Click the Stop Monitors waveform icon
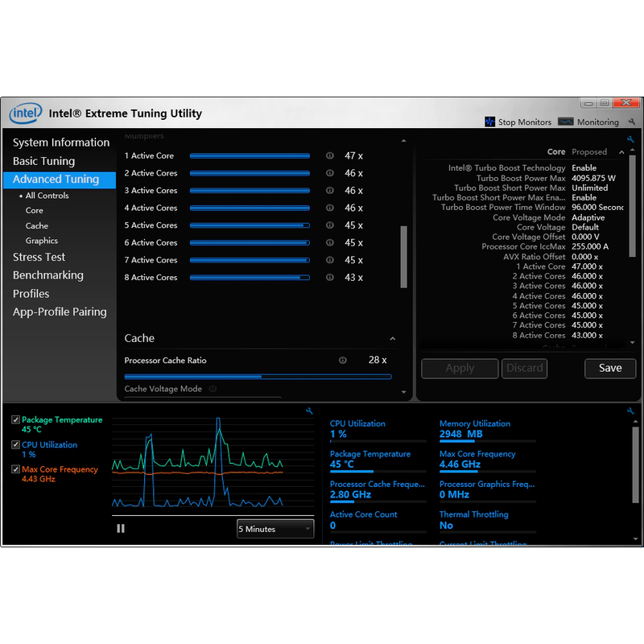The height and width of the screenshot is (644, 644). coord(489,122)
